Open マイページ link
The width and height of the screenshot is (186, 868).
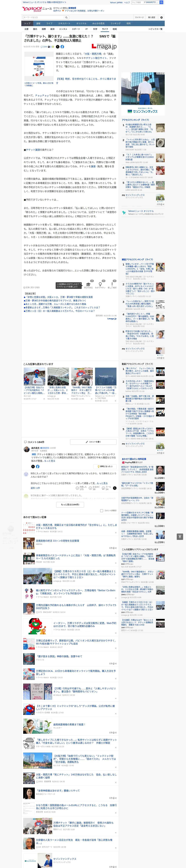(x=139, y=17)
